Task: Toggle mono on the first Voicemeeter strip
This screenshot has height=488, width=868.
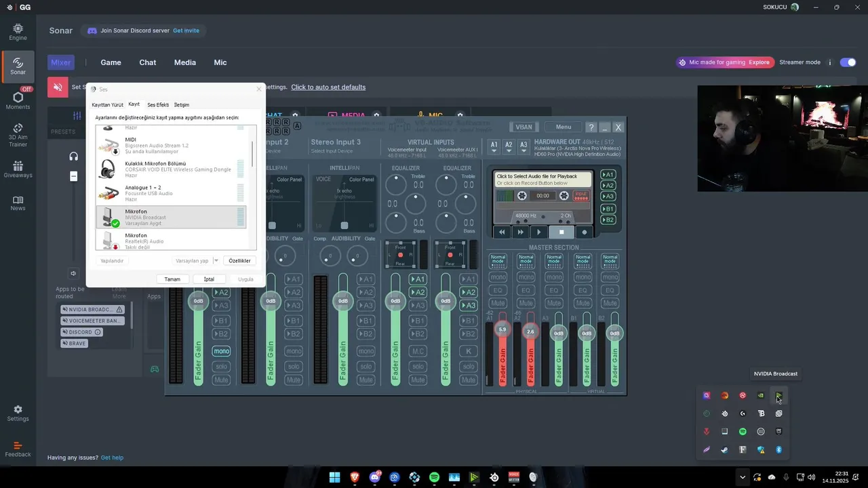Action: click(x=221, y=351)
